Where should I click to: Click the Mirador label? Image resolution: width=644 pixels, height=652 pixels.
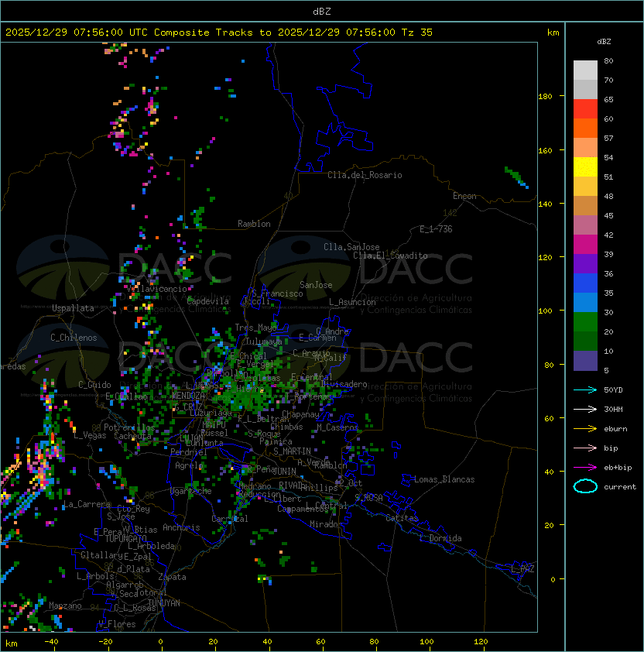click(326, 524)
